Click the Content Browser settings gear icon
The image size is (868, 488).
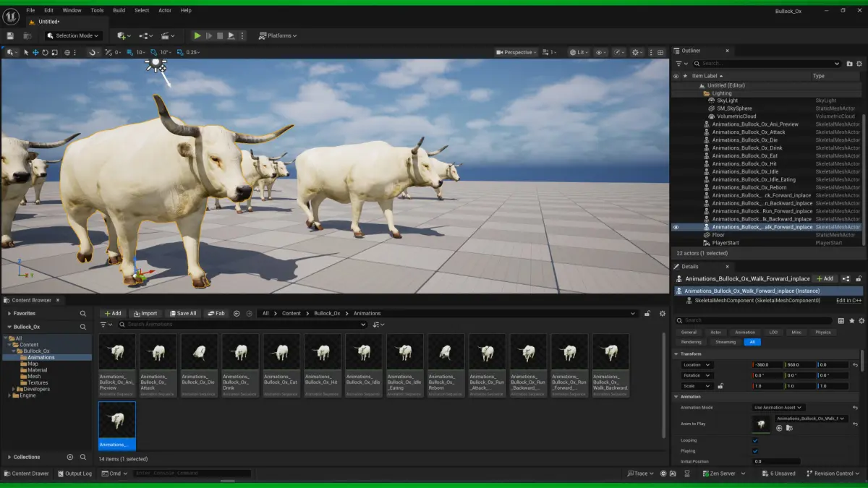click(x=662, y=314)
